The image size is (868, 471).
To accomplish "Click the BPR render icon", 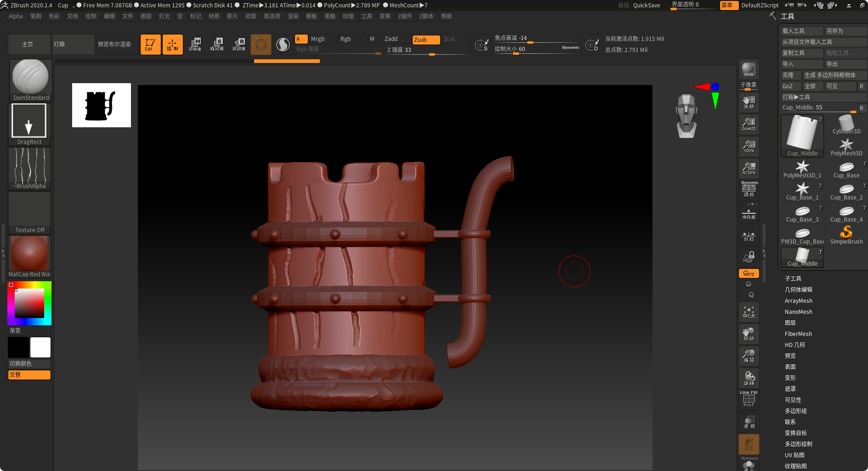I will point(749,70).
